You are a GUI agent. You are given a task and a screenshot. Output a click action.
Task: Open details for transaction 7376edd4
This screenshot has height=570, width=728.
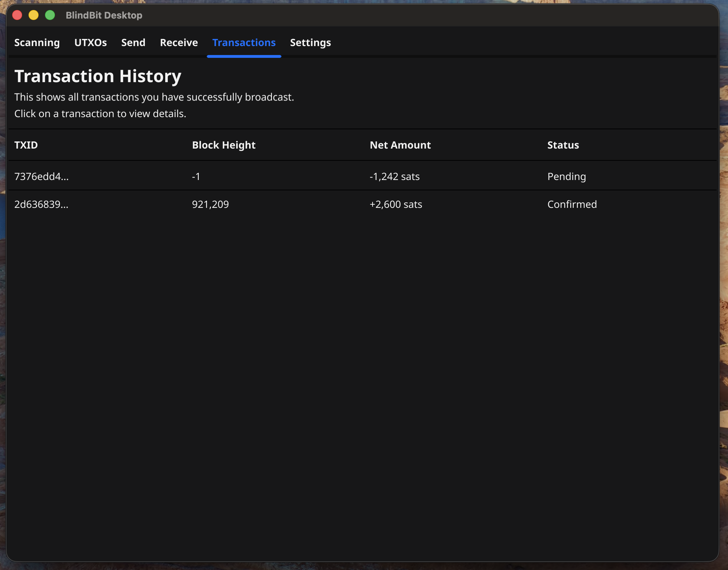(41, 176)
